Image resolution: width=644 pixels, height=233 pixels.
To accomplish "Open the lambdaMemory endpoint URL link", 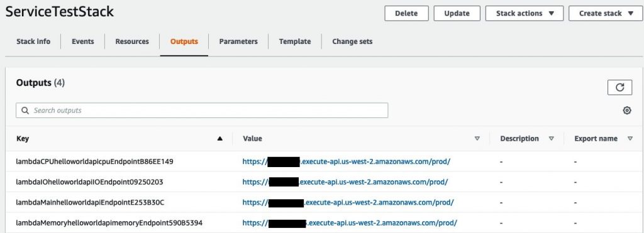I will pos(350,223).
